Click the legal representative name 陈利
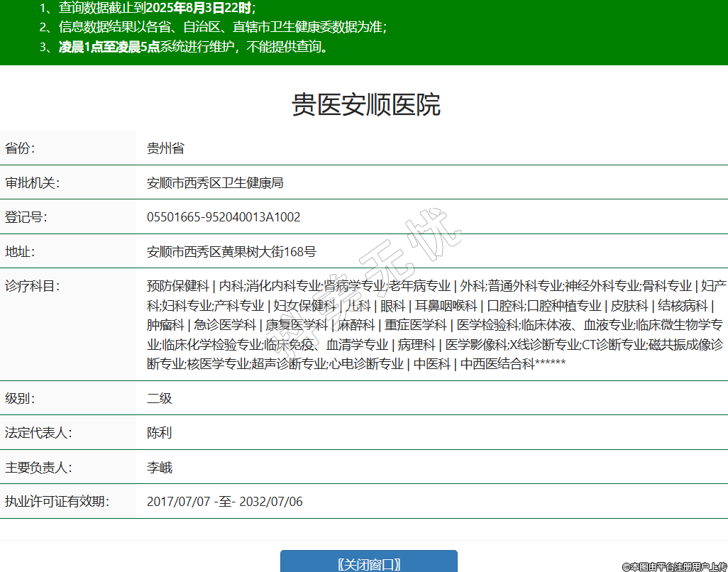Viewport: 728px width, 572px height. click(x=160, y=433)
